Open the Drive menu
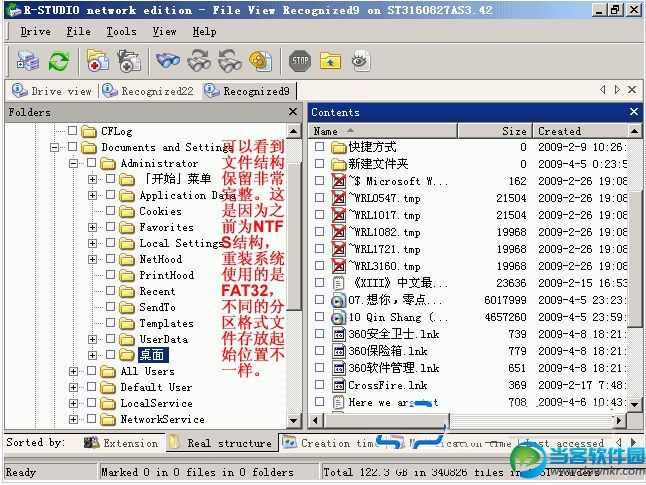This screenshot has height=485, width=646. click(x=35, y=31)
